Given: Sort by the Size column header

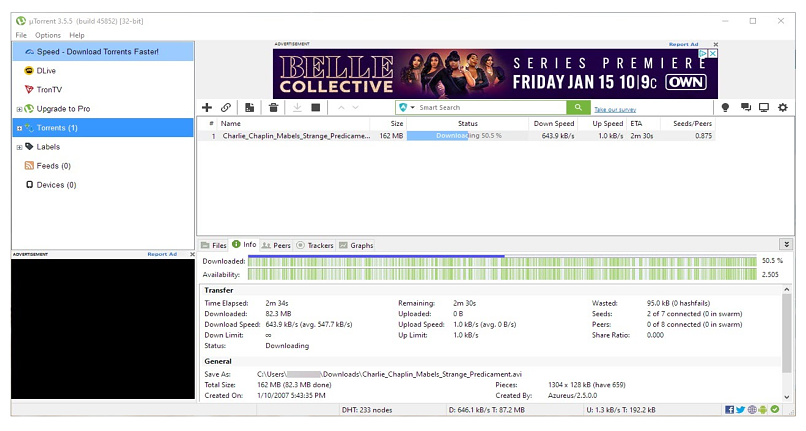Looking at the screenshot, I should tap(388, 123).
